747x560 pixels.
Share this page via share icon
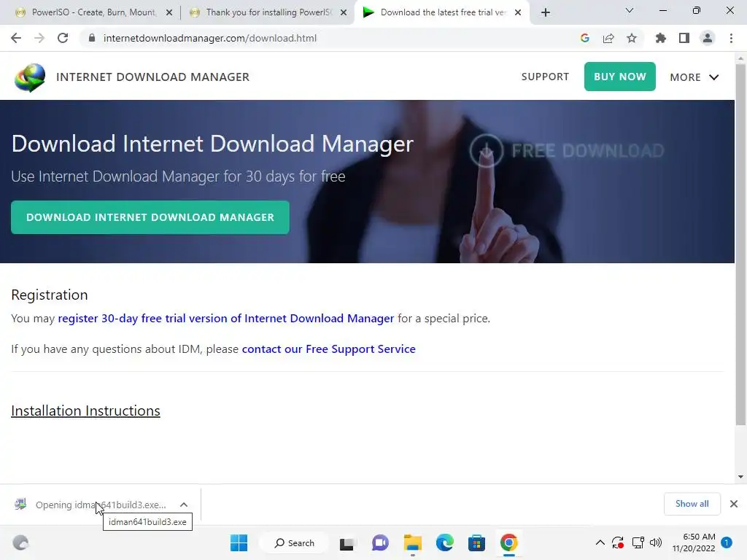(608, 38)
